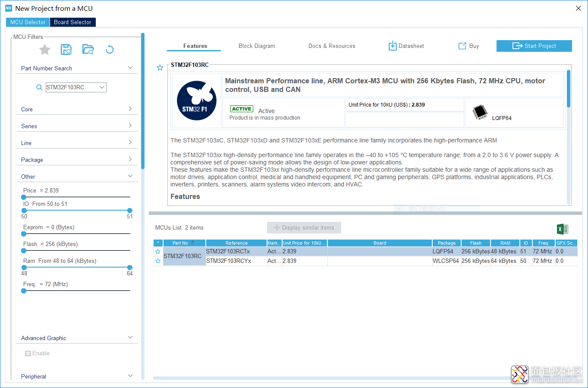Export the MCU list to Excel
This screenshot has height=388, width=588.
coord(563,229)
